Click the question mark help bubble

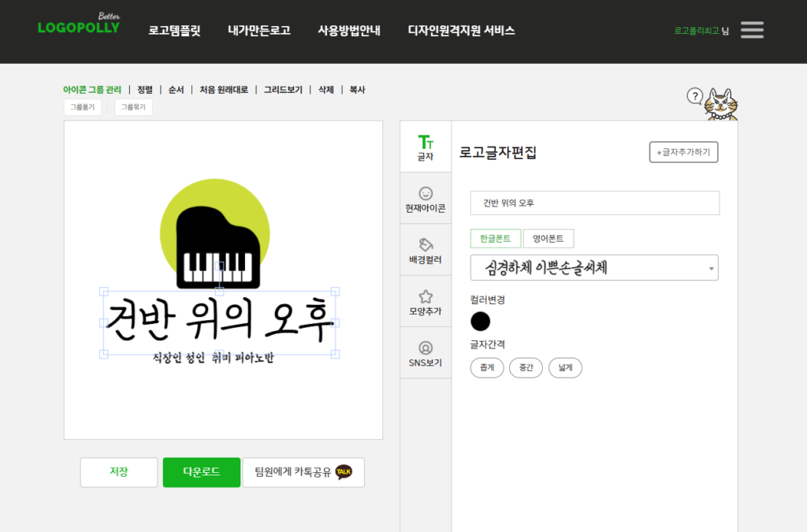pos(695,95)
